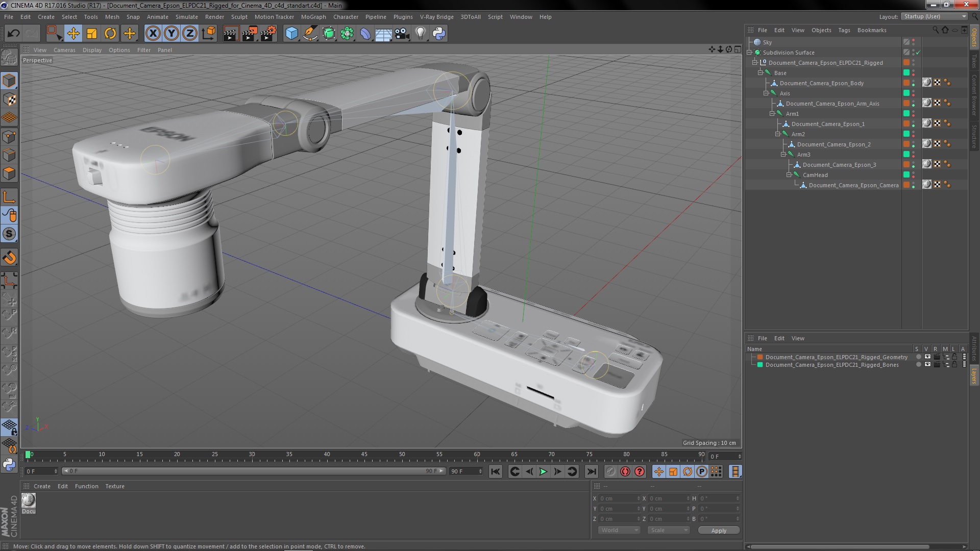Open the Live Selection tool icon
Viewport: 980px width, 551px height.
tap(54, 34)
